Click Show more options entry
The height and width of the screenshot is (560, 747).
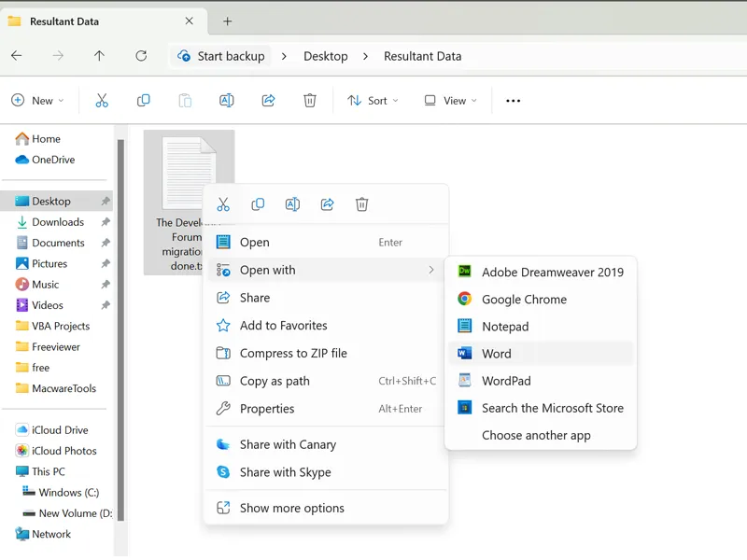click(291, 508)
